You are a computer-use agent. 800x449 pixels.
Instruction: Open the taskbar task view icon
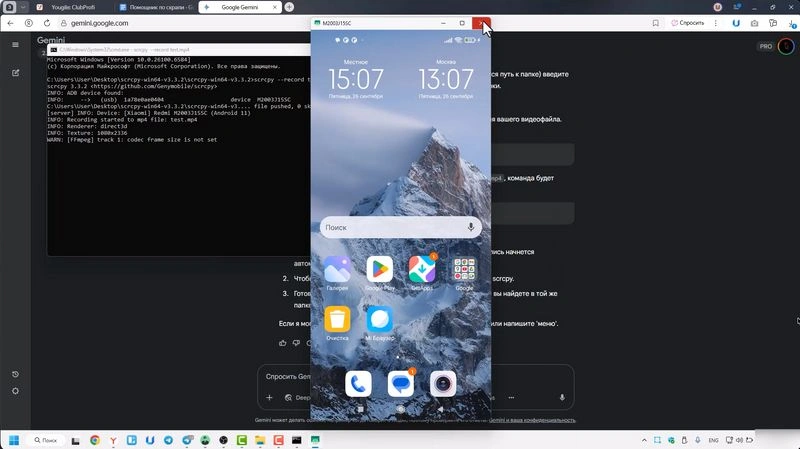pyautogui.click(x=76, y=440)
